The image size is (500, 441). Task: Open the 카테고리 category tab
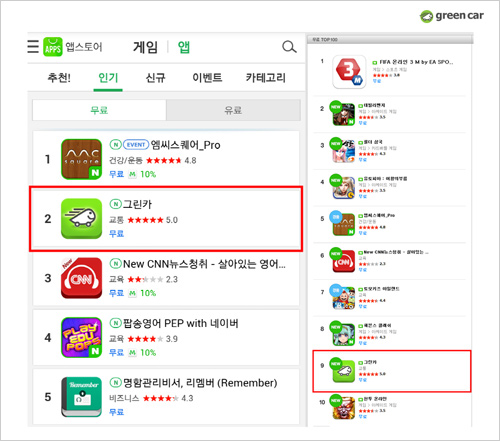[266, 78]
